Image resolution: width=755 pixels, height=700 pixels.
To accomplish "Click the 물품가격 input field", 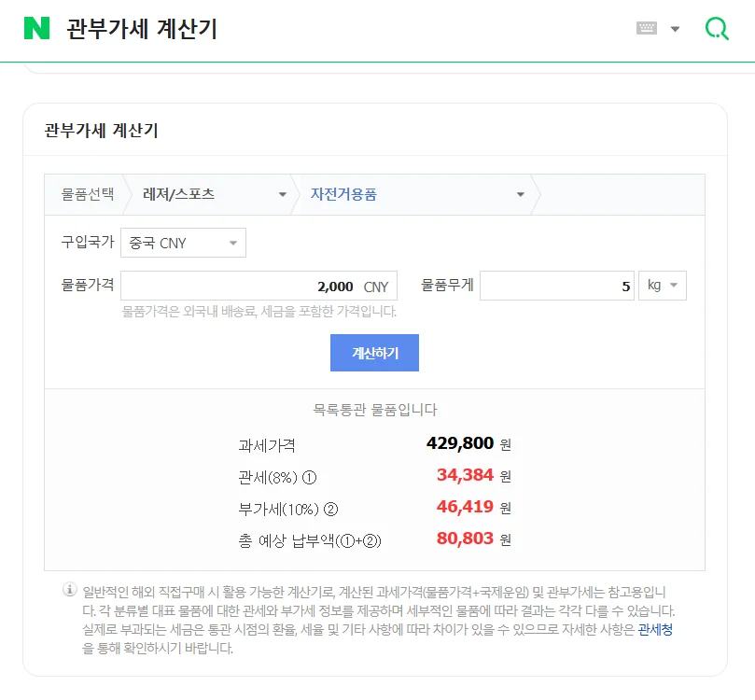I will pos(259,287).
